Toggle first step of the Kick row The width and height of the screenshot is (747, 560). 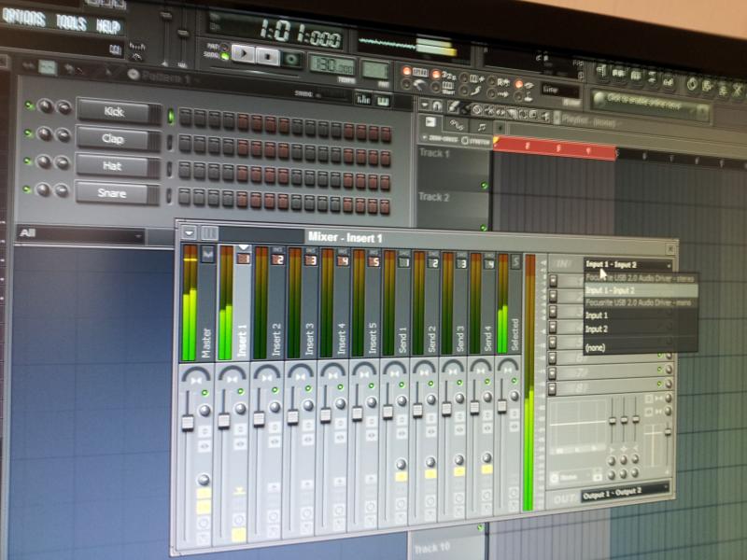[x=185, y=118]
